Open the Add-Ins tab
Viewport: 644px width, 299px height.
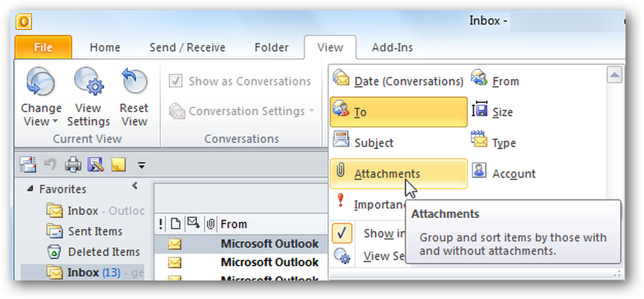[392, 48]
